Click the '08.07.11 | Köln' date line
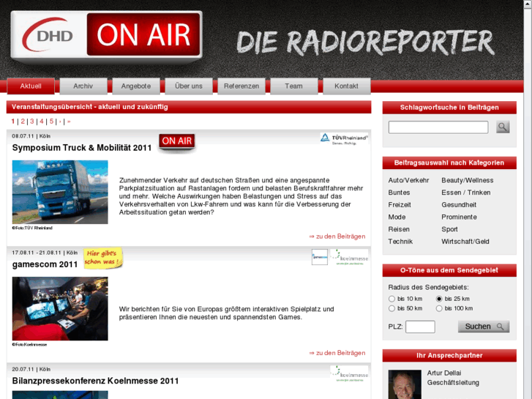532x399 pixels. (x=31, y=136)
